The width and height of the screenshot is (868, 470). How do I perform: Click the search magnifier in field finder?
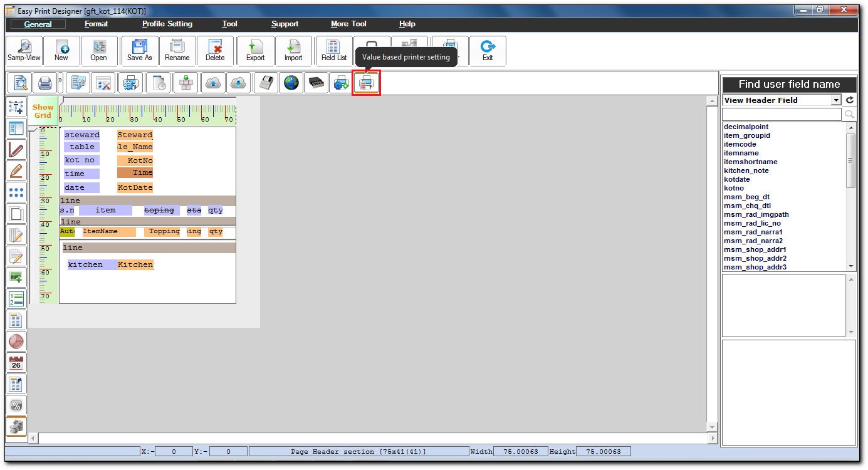pyautogui.click(x=850, y=115)
